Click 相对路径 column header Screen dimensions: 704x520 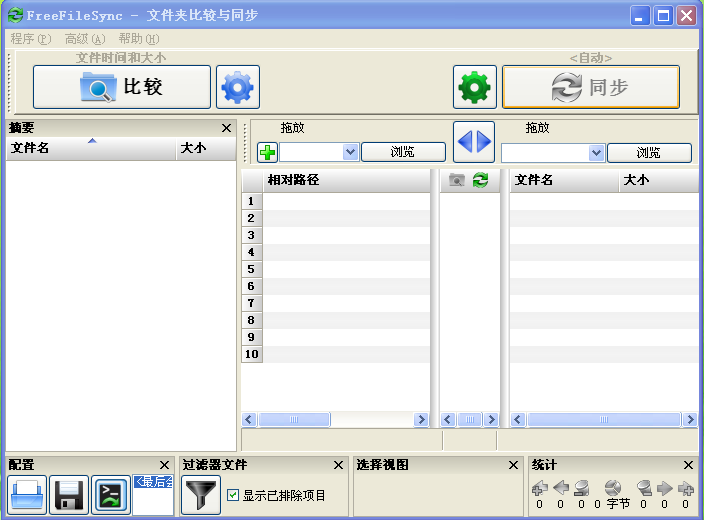tap(346, 181)
